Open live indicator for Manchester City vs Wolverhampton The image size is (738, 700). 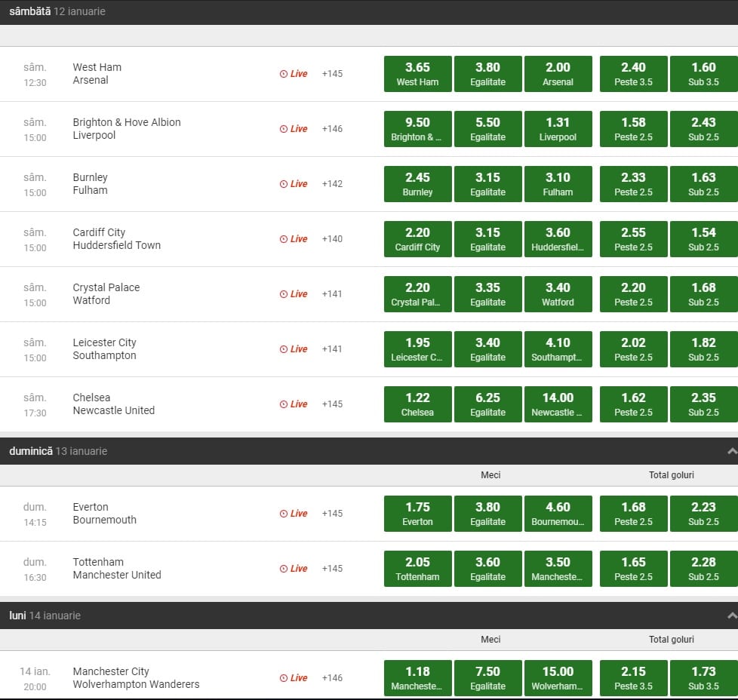click(294, 678)
